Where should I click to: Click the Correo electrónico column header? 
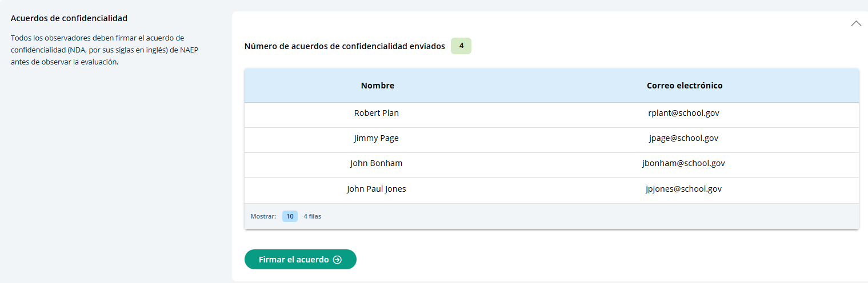tap(684, 86)
